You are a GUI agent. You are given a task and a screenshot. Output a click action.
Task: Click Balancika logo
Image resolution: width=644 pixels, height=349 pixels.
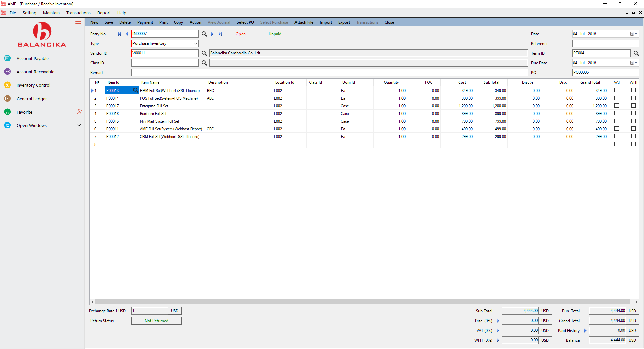(x=42, y=35)
